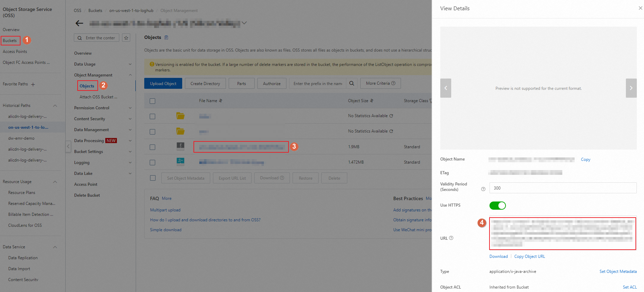Show next preview with right arrow

631,88
